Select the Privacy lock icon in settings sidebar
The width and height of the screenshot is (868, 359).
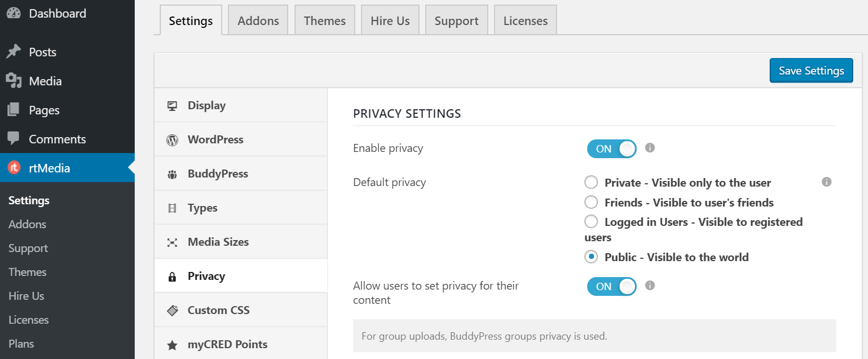tap(172, 275)
